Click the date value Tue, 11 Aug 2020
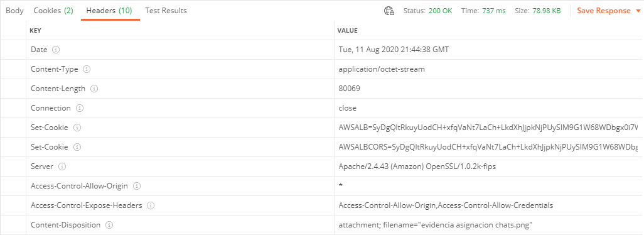This screenshot has width=644, height=235. click(x=394, y=50)
